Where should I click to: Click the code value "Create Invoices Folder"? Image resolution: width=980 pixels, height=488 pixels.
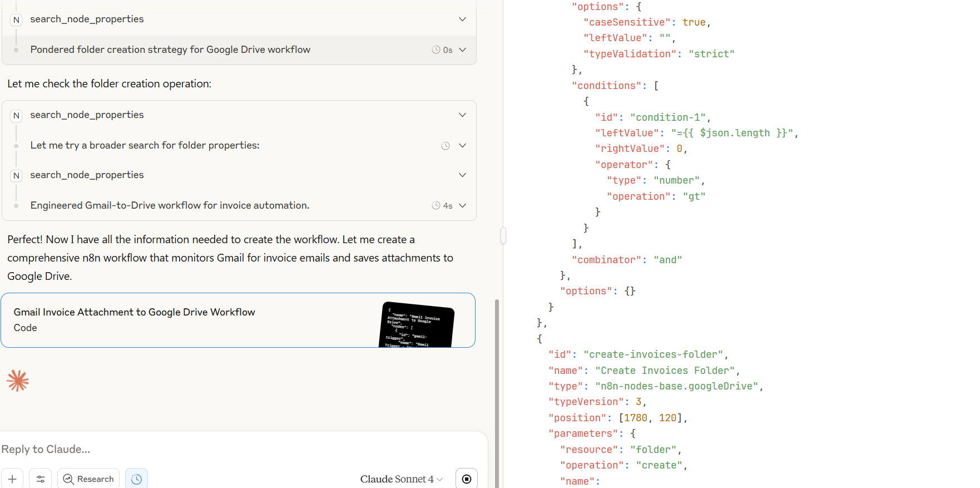pos(665,371)
